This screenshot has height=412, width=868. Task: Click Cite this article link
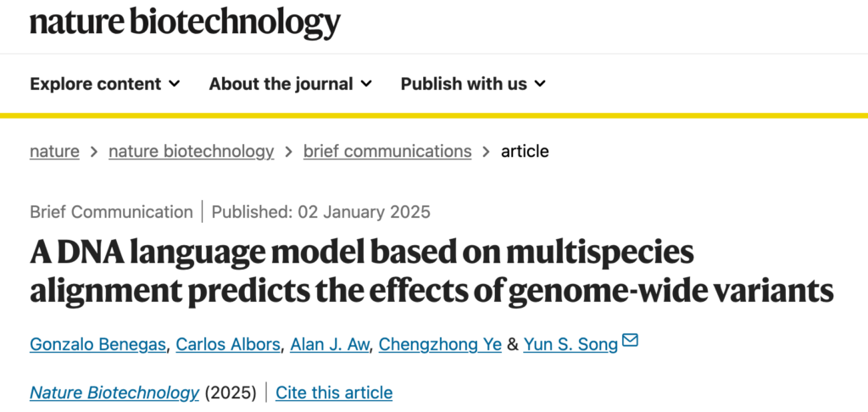tap(334, 393)
